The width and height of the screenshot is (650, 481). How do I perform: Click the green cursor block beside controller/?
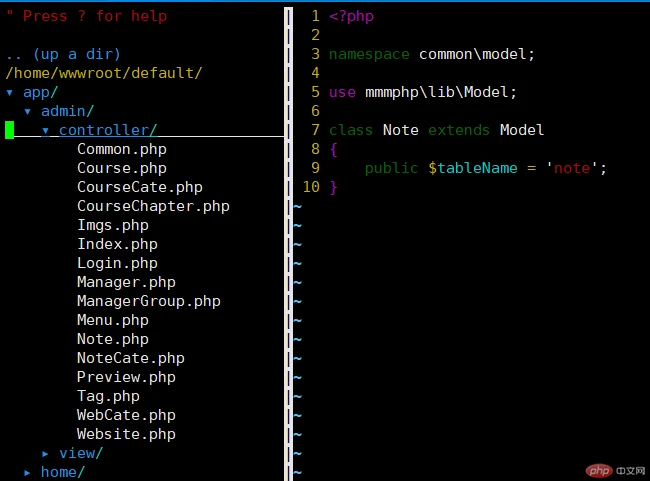[x=10, y=130]
